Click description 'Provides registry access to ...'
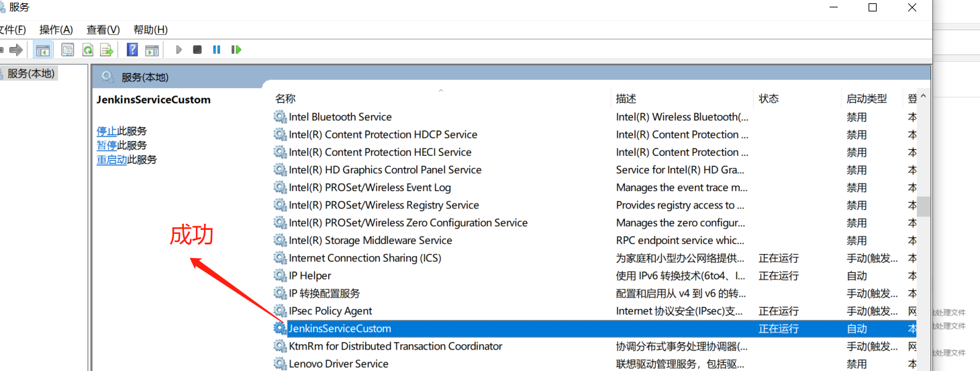 point(681,205)
